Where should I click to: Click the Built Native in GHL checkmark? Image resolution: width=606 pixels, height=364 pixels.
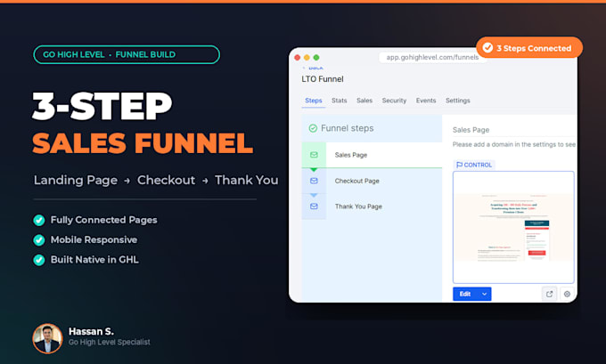pyautogui.click(x=39, y=260)
